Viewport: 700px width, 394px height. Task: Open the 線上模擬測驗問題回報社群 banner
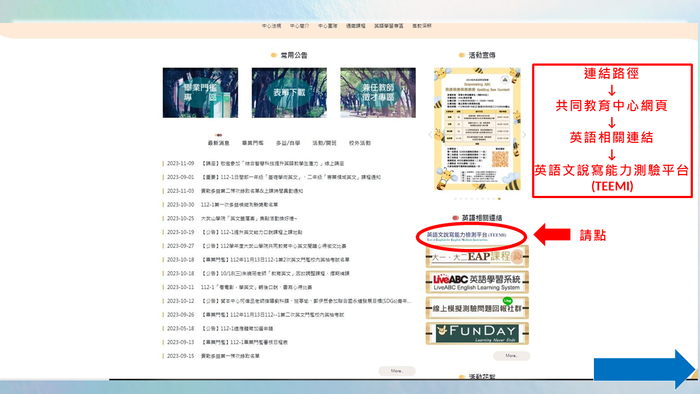(x=477, y=308)
